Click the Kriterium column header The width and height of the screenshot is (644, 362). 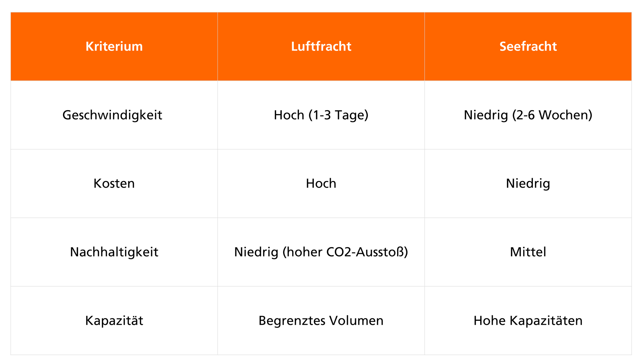coord(114,46)
